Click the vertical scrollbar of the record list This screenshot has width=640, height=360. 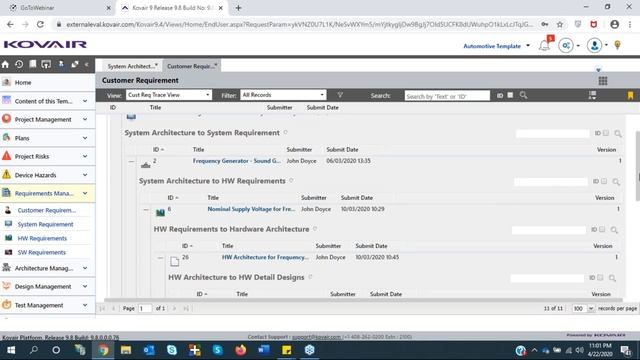pyautogui.click(x=638, y=166)
